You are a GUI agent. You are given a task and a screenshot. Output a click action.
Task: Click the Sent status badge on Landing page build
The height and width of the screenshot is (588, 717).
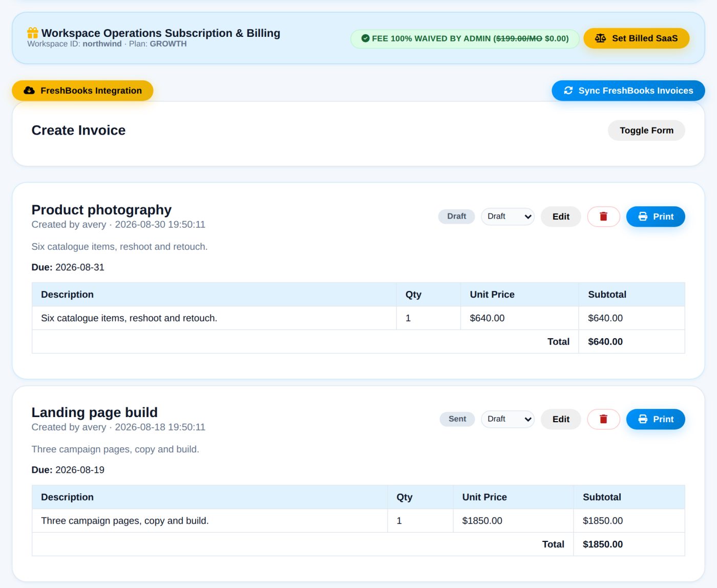click(457, 419)
